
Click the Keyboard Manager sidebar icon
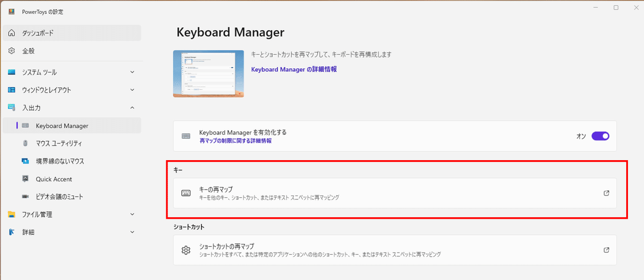[25, 126]
